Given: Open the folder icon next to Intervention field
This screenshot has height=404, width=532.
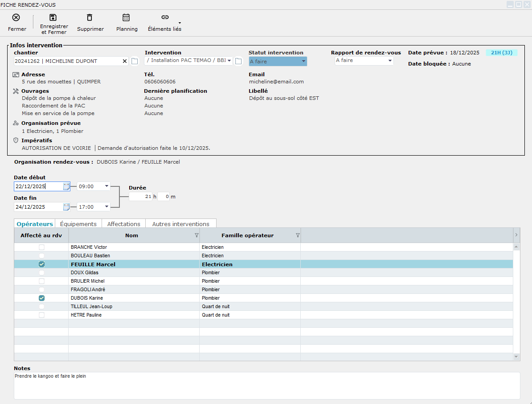Looking at the screenshot, I should (238, 61).
